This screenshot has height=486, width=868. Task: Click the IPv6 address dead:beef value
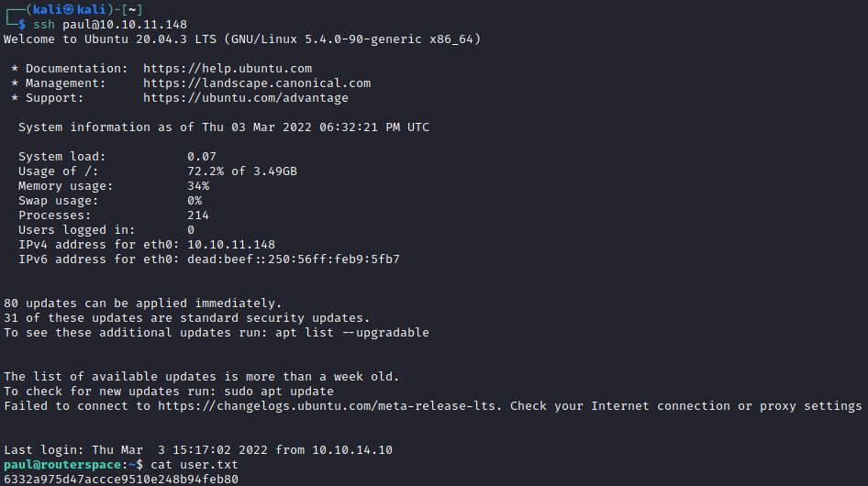tap(294, 260)
